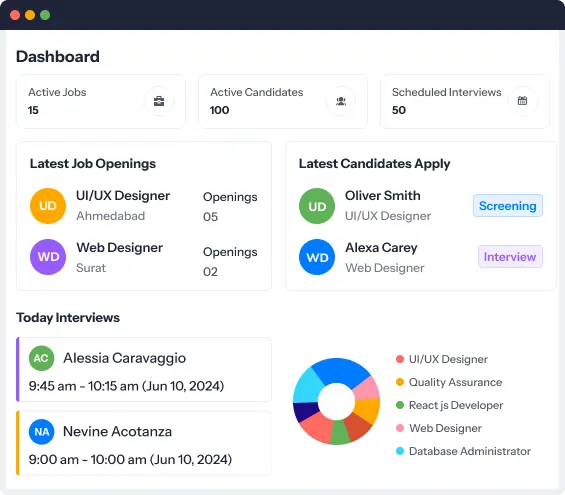Click the Alessia Caravaggio interview name
The width and height of the screenshot is (565, 495).
125,358
